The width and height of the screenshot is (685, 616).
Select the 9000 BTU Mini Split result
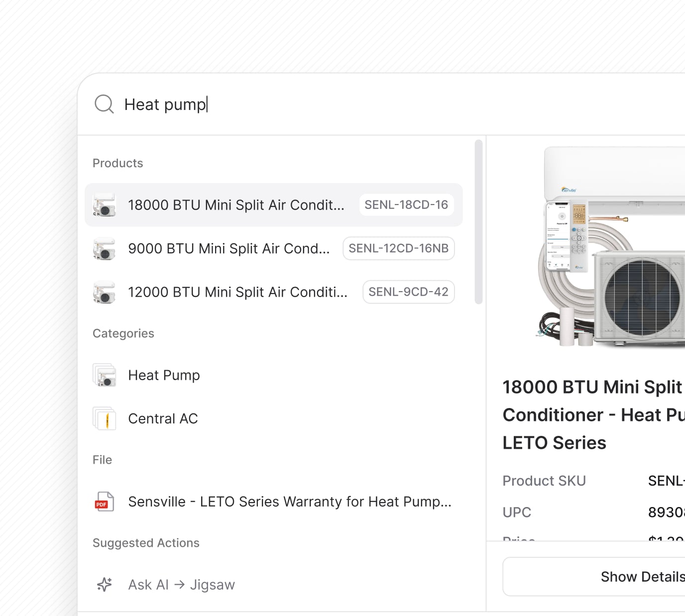pyautogui.click(x=273, y=248)
